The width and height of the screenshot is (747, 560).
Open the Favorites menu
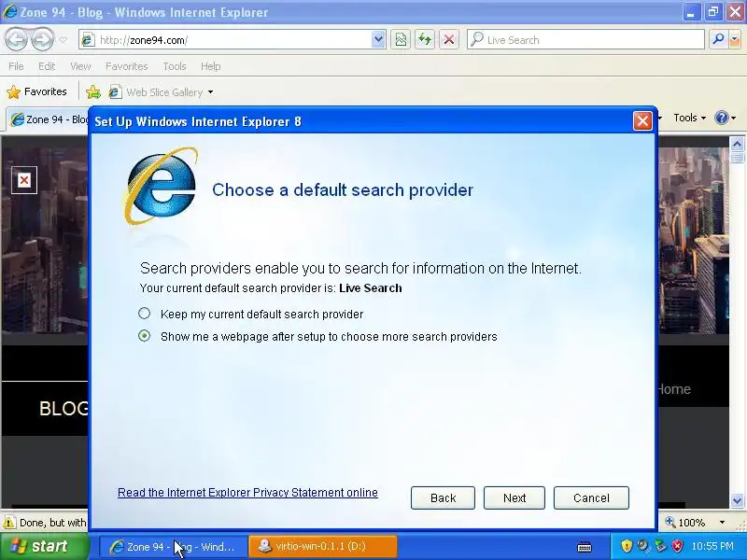pyautogui.click(x=127, y=66)
